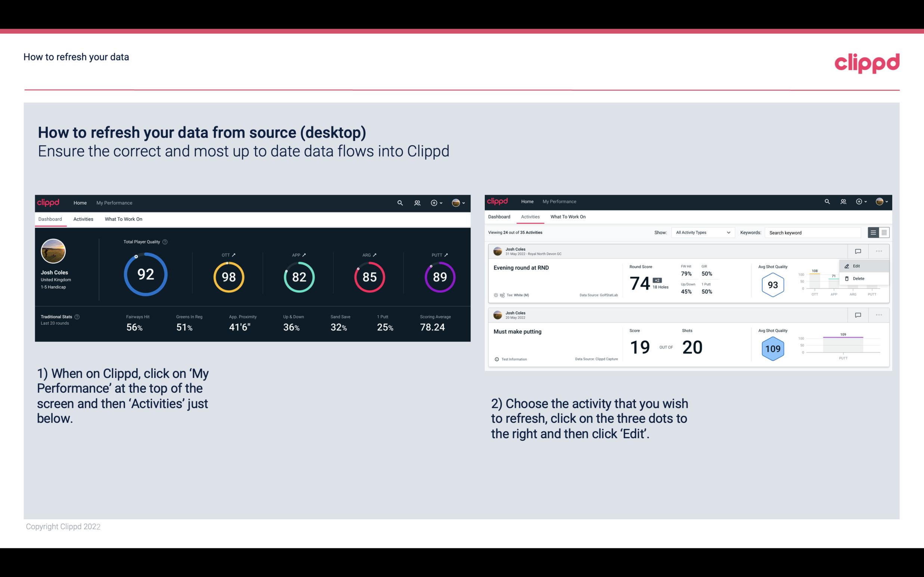Click the search icon in navigation bar
Image resolution: width=924 pixels, height=577 pixels.
click(x=400, y=203)
